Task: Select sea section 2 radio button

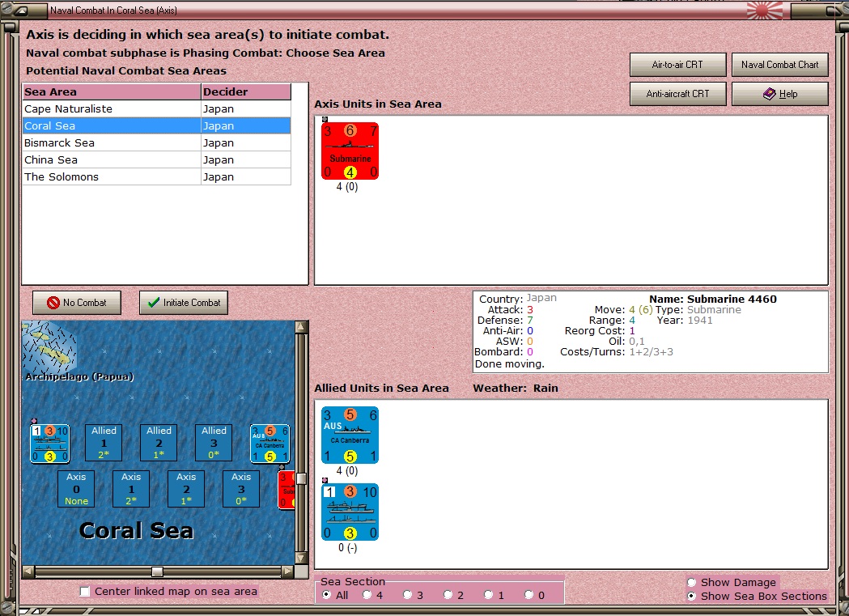Action: pos(448,595)
